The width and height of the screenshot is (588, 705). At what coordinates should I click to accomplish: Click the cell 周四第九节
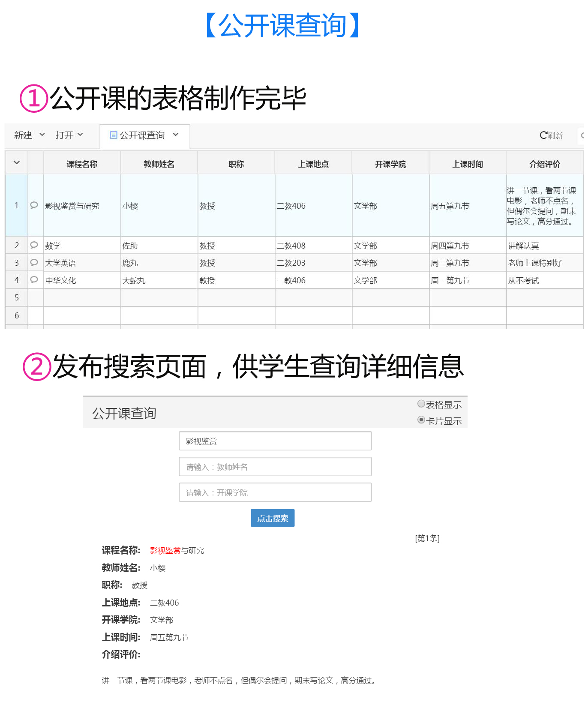click(468, 245)
